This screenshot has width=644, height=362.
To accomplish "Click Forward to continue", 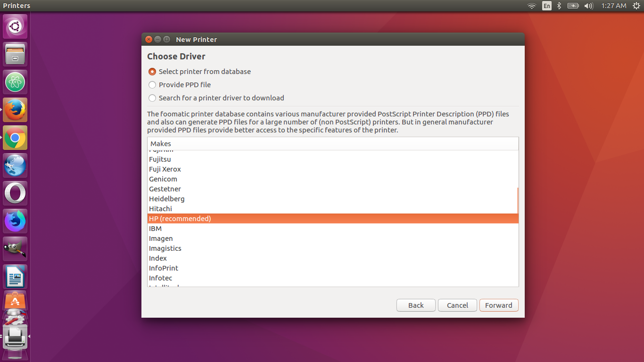I will point(499,305).
